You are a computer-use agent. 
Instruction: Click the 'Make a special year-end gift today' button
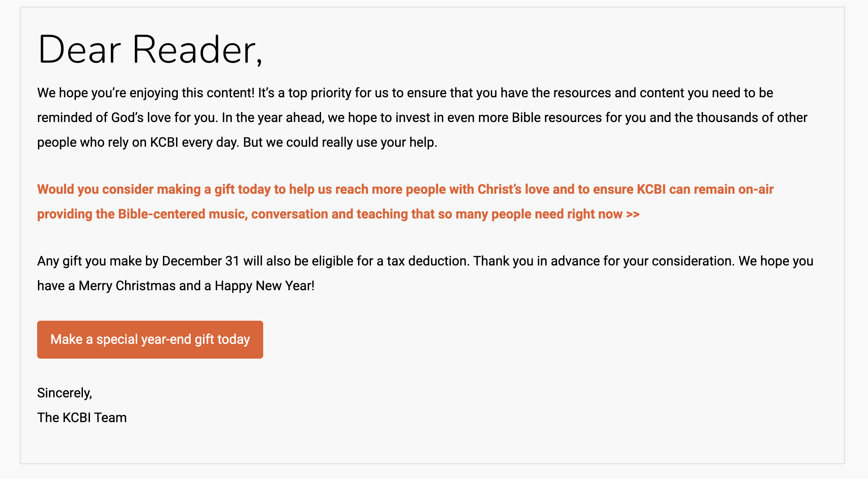pyautogui.click(x=150, y=340)
